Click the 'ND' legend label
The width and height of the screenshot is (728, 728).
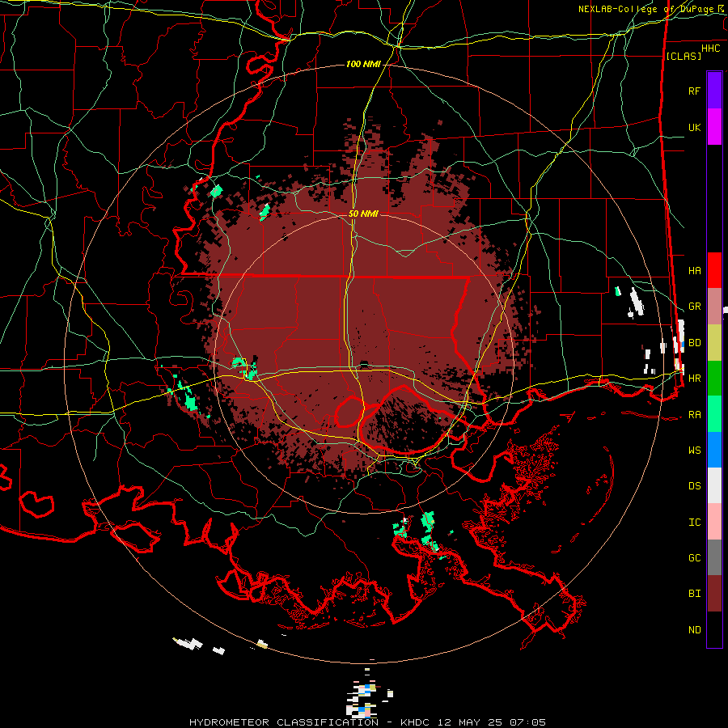click(x=694, y=630)
